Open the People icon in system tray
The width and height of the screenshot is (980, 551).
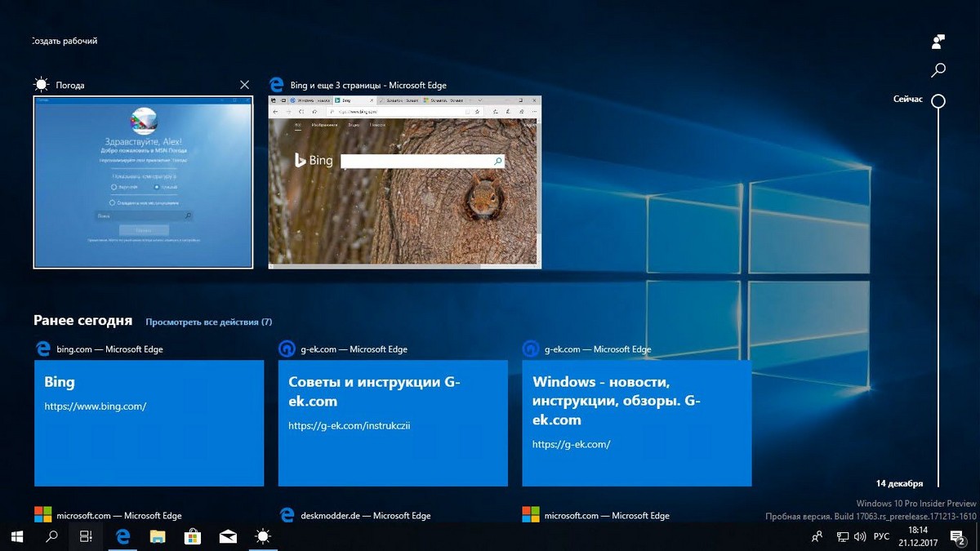[817, 536]
